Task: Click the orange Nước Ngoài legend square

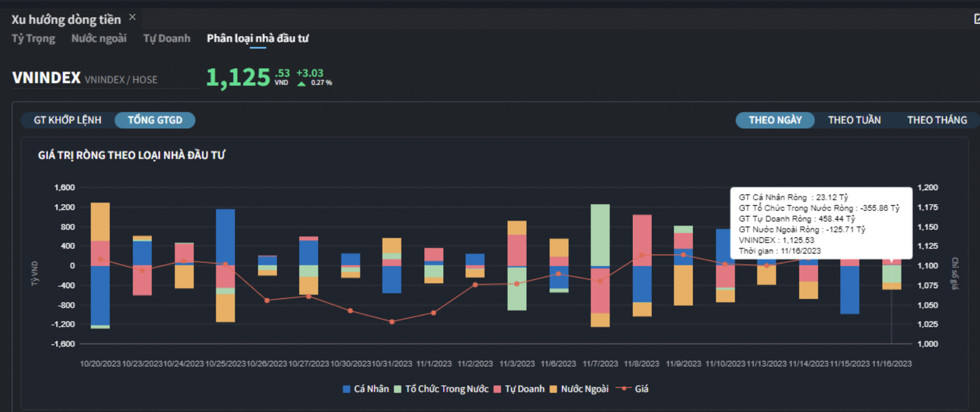Action: pyautogui.click(x=553, y=389)
